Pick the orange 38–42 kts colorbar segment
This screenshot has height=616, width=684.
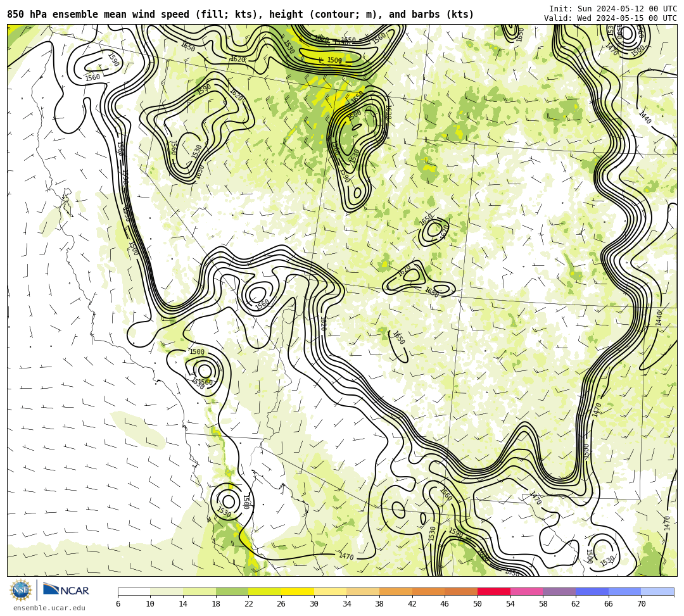[x=396, y=591]
